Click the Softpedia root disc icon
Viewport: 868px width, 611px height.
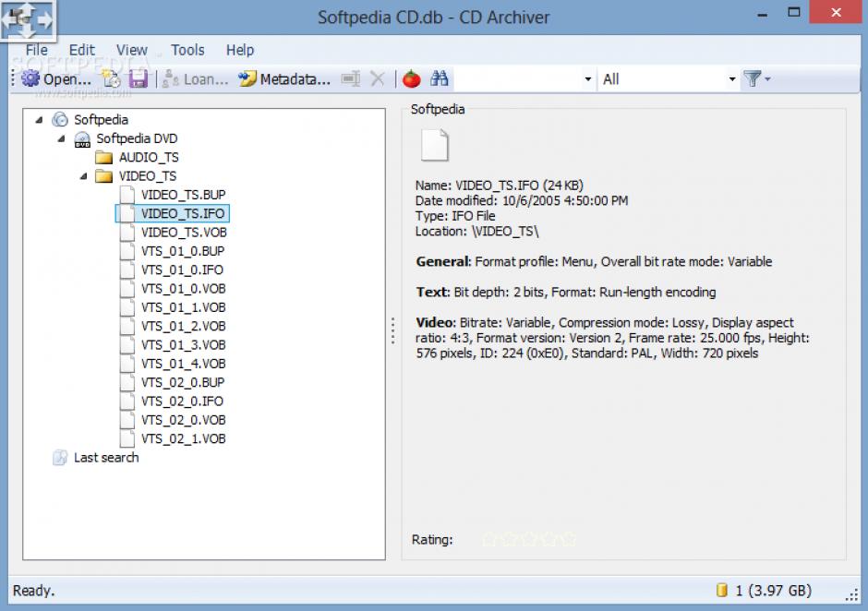60,120
